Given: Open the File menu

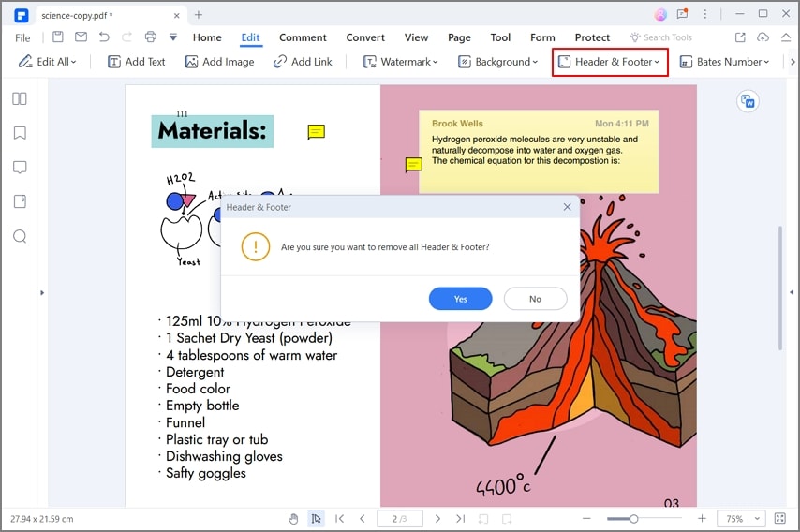Looking at the screenshot, I should point(22,37).
